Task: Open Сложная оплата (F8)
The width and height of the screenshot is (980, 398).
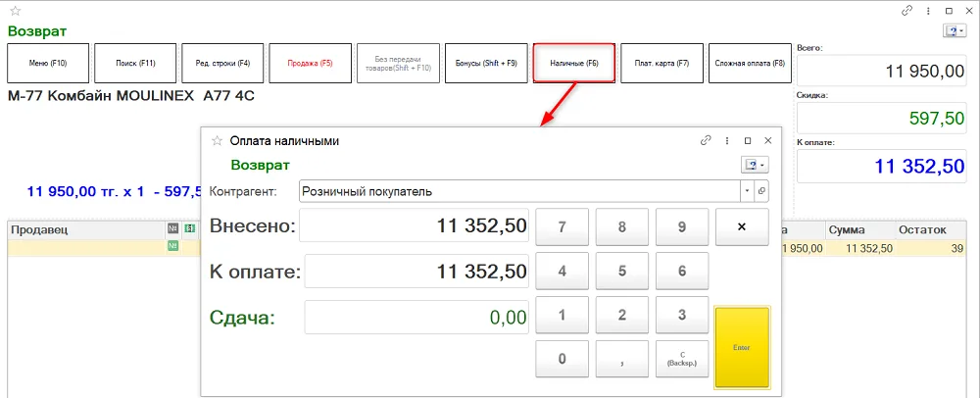Action: coord(750,63)
